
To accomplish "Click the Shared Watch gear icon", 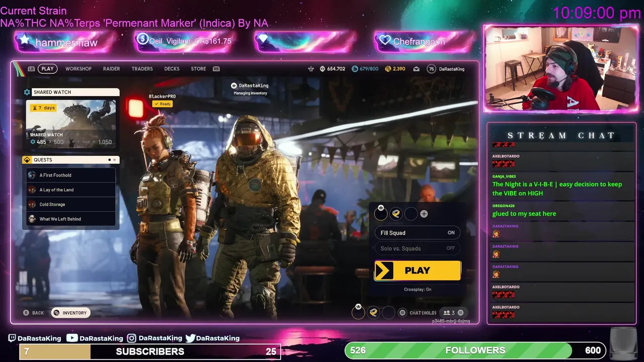I will coord(27,92).
